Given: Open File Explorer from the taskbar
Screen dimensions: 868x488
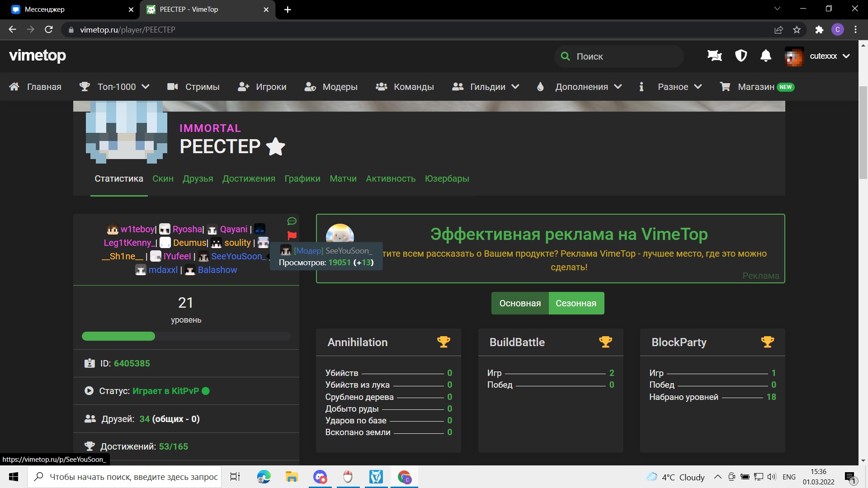Looking at the screenshot, I should [292, 477].
